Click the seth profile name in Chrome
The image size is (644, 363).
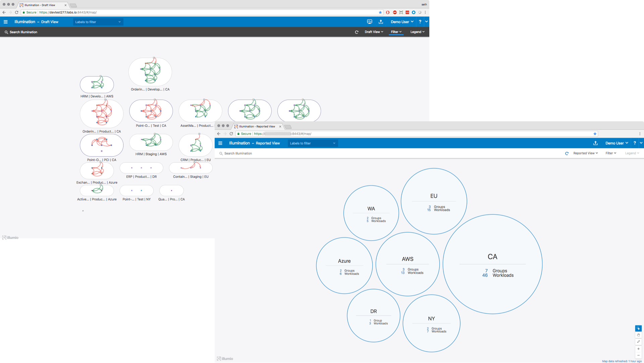424,5
